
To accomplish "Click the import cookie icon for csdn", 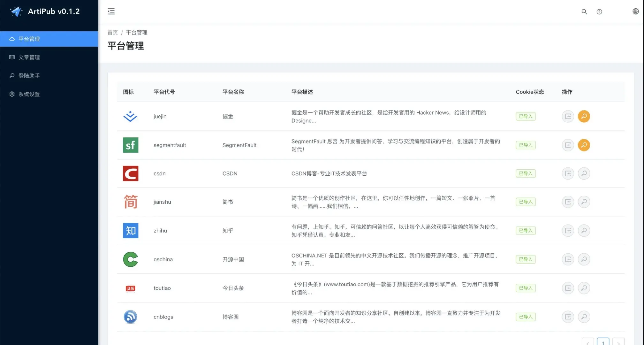I will pos(568,173).
